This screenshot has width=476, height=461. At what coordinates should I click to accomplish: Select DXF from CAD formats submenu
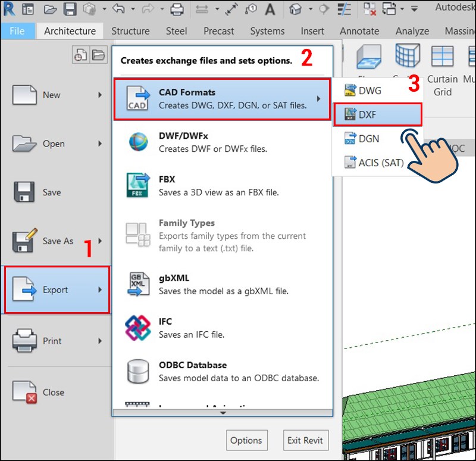[377, 114]
